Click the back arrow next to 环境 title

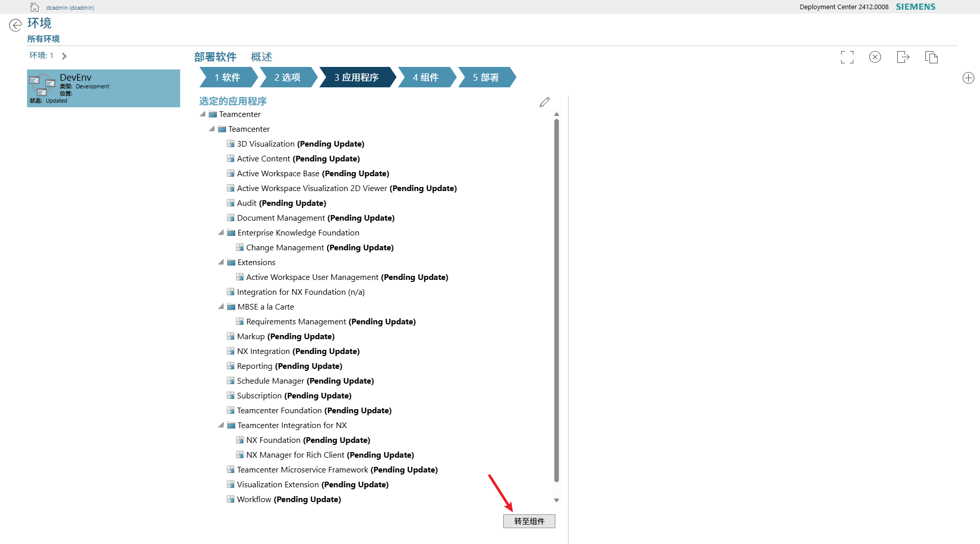tap(15, 25)
